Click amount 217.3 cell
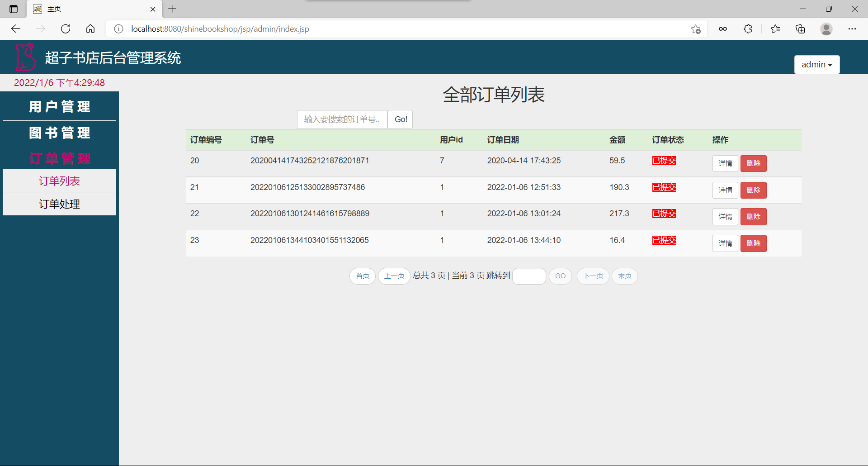868x466 pixels. [x=619, y=214]
